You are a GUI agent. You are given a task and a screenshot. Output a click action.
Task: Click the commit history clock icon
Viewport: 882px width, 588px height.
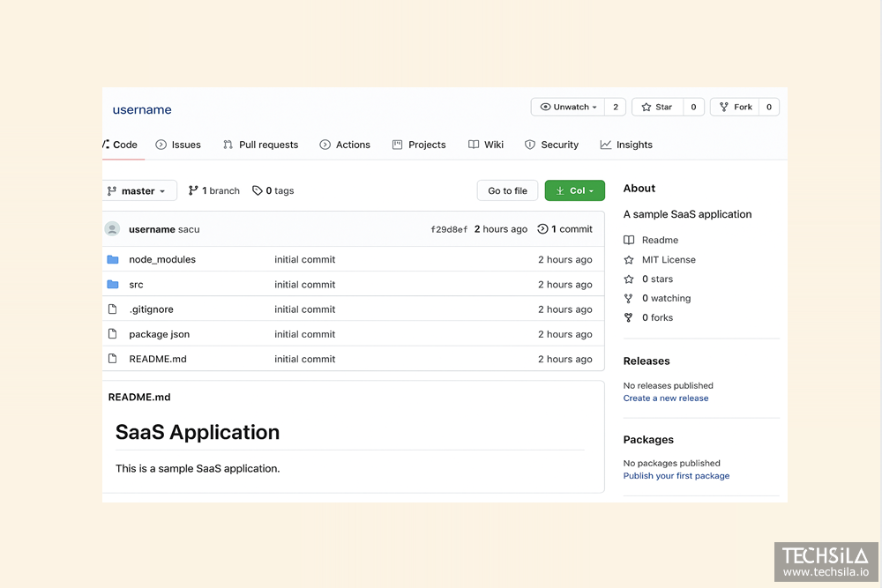click(542, 229)
